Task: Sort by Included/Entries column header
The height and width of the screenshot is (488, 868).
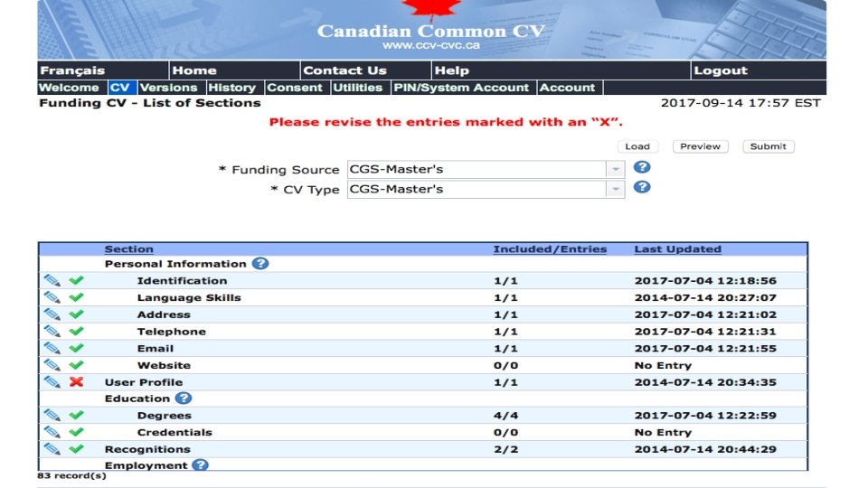Action: pos(551,249)
